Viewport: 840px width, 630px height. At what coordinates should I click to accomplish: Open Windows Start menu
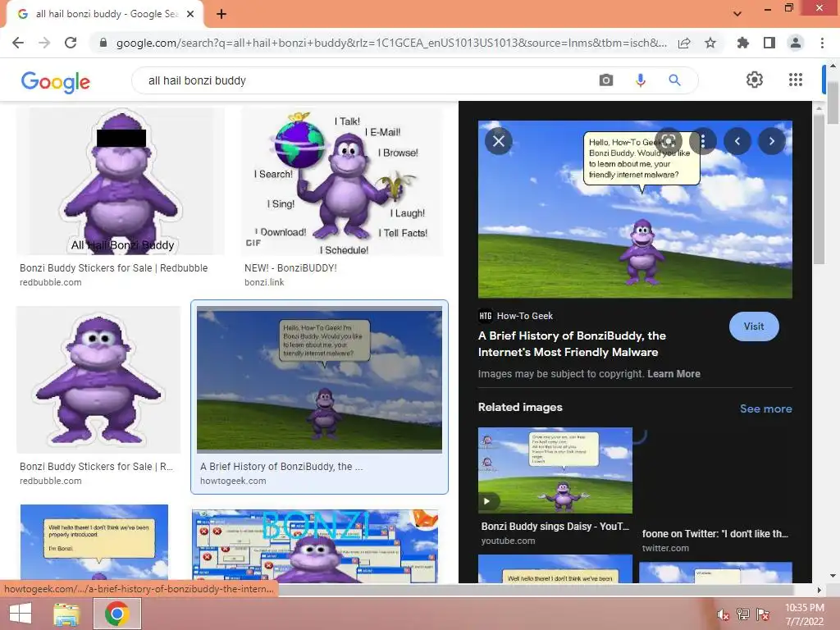point(21,614)
